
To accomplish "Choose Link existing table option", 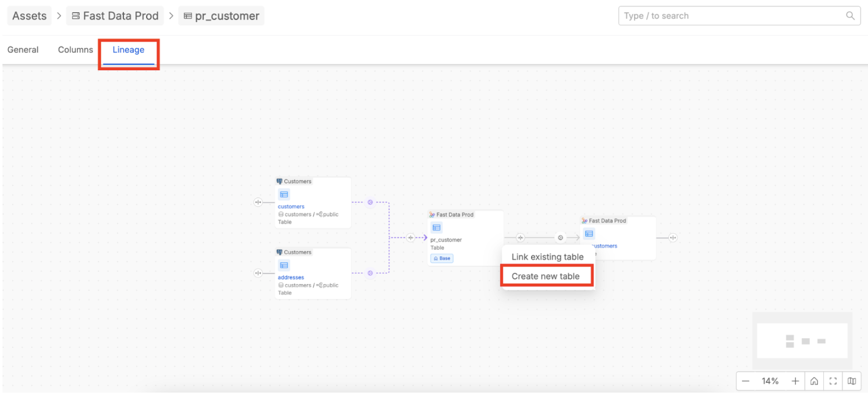I will [547, 257].
